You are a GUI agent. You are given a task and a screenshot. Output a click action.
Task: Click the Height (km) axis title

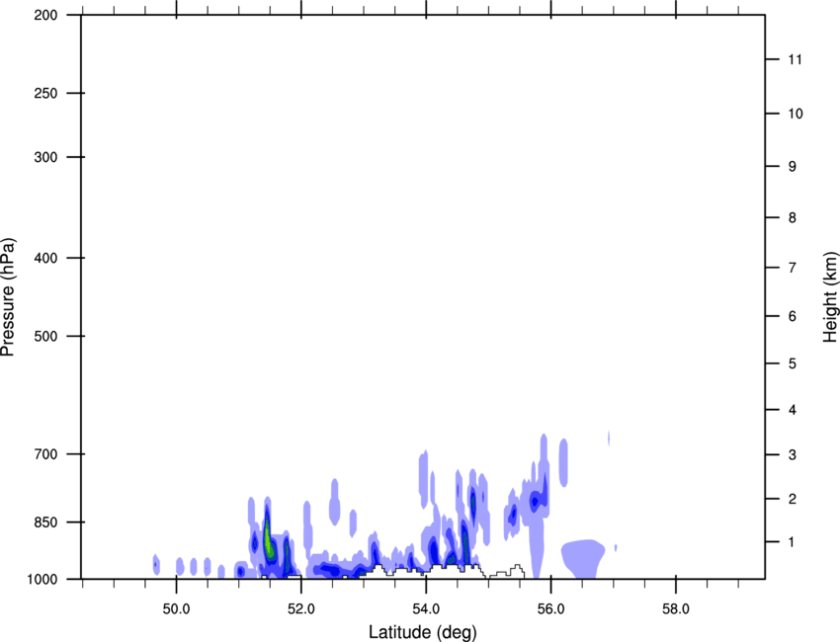click(830, 297)
